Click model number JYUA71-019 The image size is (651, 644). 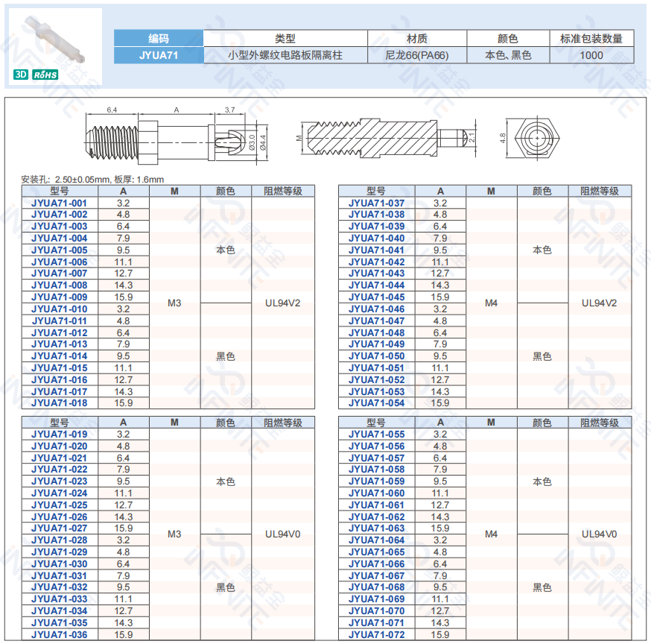[x=59, y=435]
